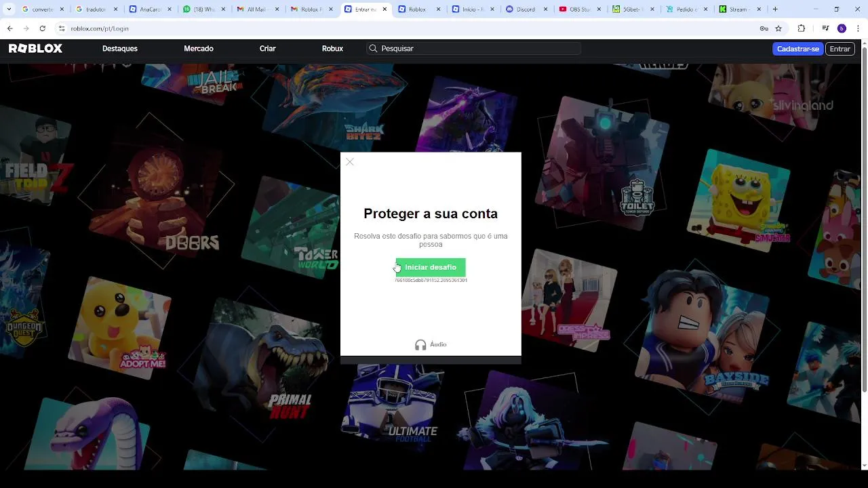868x488 pixels.
Task: Open the Chrome extensions puzzle icon
Action: point(802,28)
